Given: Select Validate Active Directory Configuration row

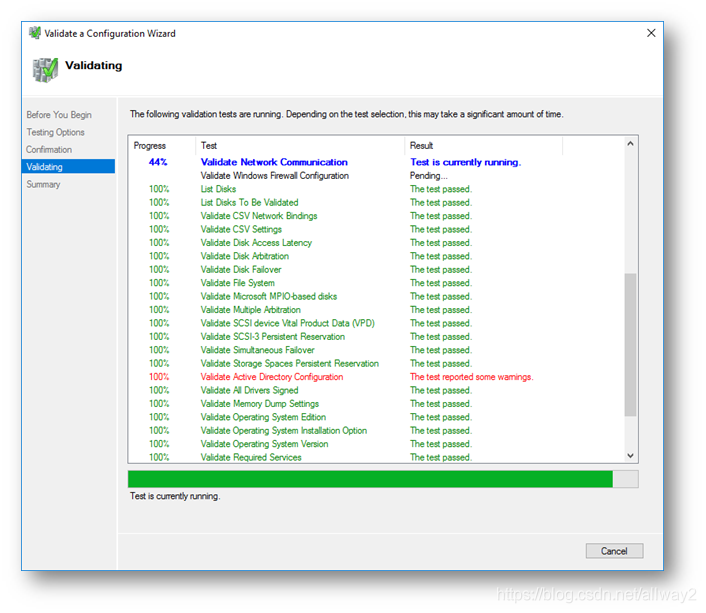Looking at the screenshot, I should 376,377.
